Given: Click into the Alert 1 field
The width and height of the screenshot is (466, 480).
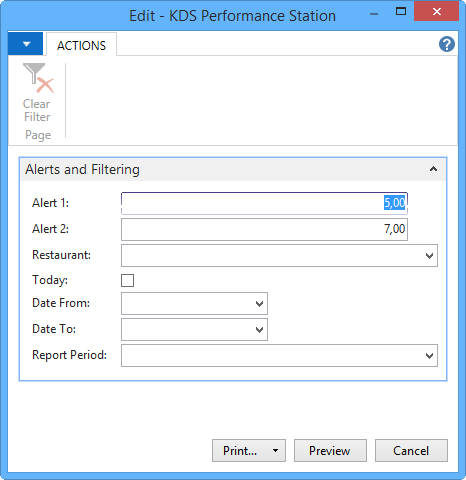Looking at the screenshot, I should click(x=264, y=203).
